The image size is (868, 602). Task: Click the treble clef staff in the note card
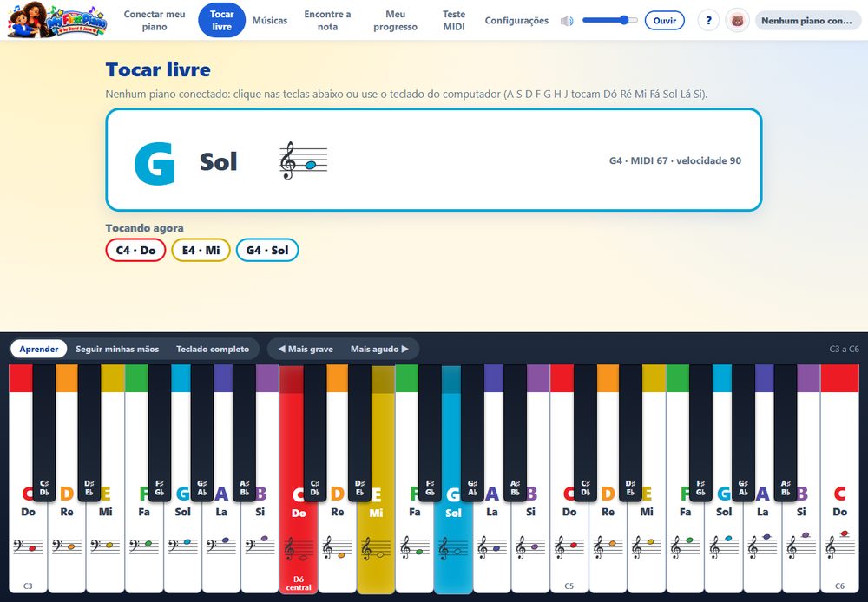(303, 160)
